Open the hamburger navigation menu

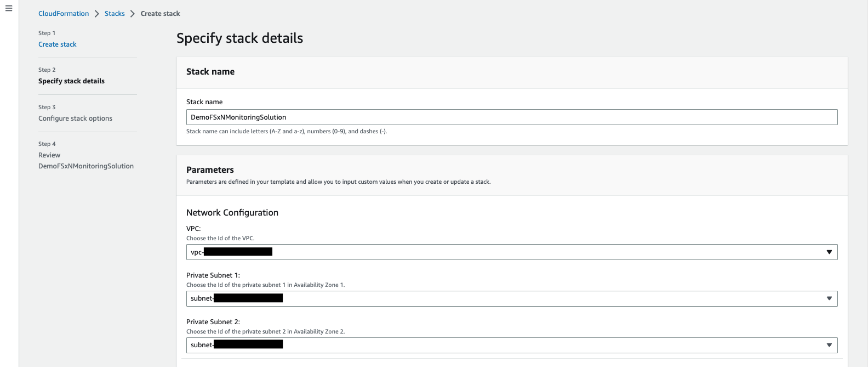click(x=9, y=8)
